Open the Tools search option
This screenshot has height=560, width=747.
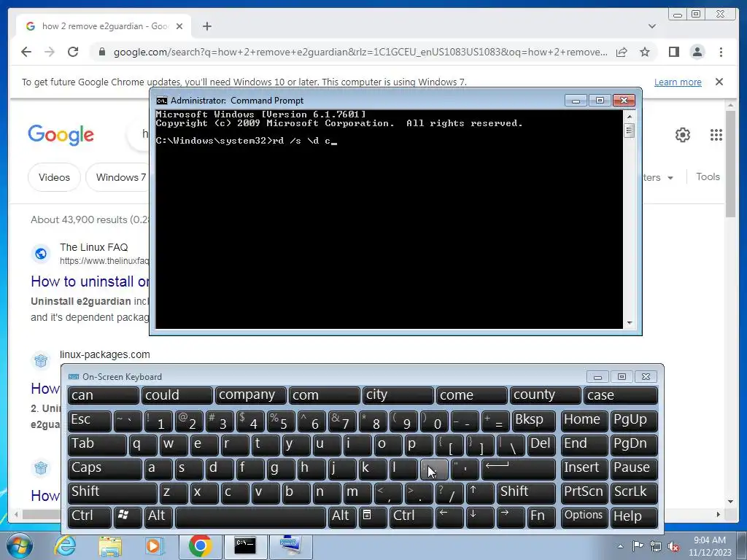pyautogui.click(x=708, y=176)
